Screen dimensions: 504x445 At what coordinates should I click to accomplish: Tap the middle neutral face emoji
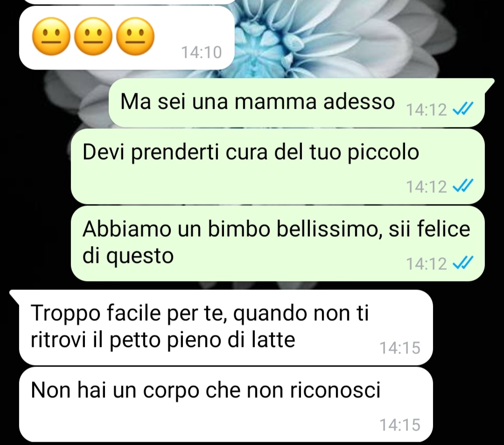point(93,36)
